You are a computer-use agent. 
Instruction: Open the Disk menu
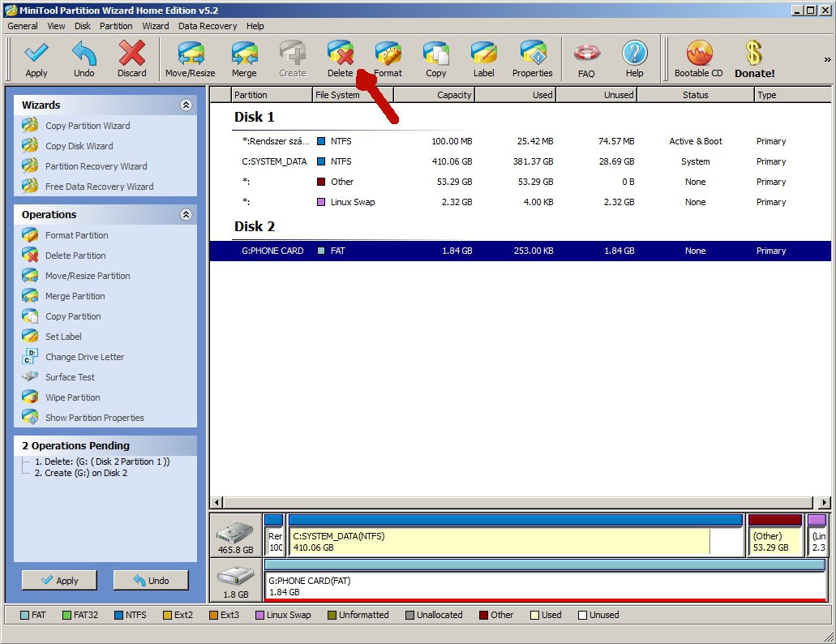tap(83, 26)
